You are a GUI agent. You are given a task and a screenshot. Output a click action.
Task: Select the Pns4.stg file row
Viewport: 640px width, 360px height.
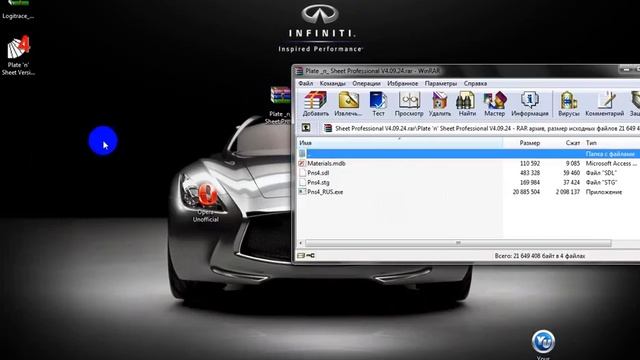click(469, 182)
